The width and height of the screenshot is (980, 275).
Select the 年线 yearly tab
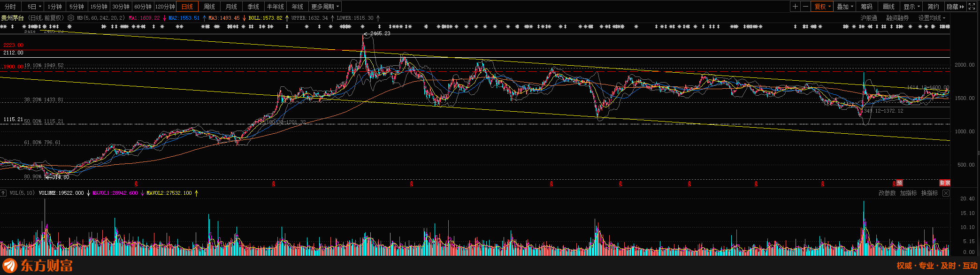[298, 7]
